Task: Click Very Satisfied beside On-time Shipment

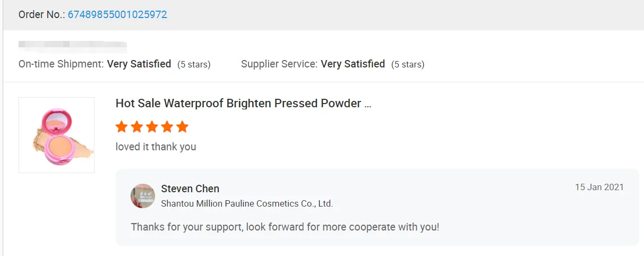Action: [x=139, y=64]
